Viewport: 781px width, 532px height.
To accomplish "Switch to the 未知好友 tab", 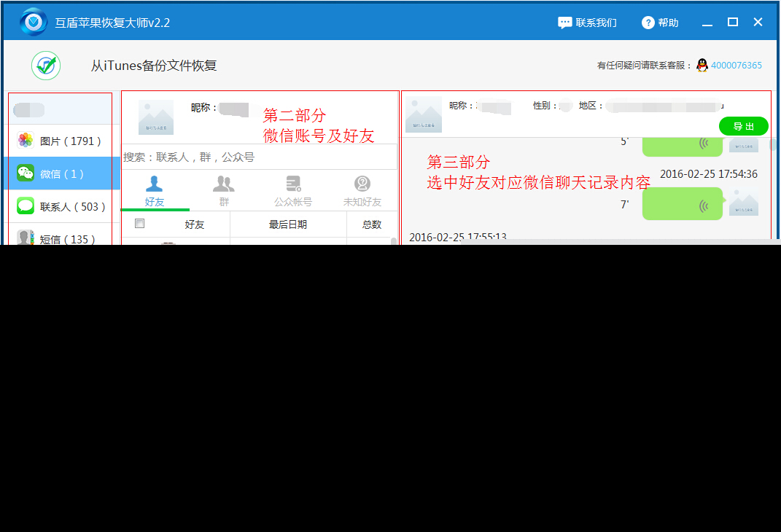I will [362, 192].
